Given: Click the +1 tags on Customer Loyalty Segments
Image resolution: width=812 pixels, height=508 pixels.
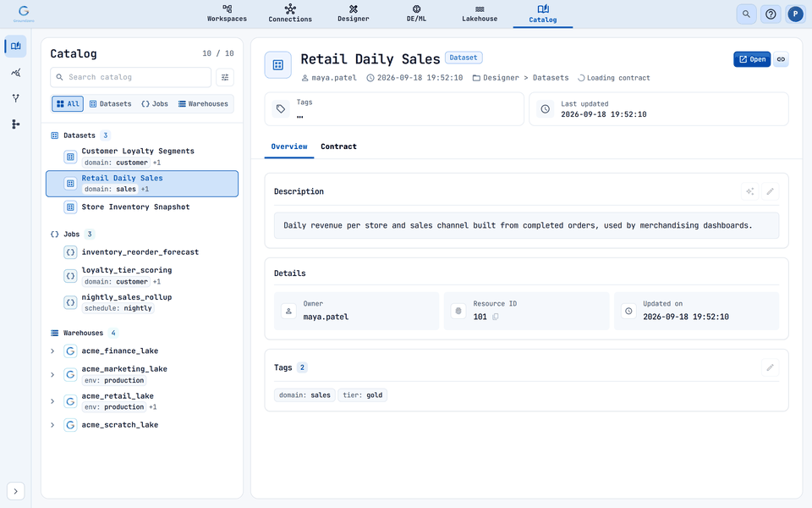Looking at the screenshot, I should [x=156, y=163].
